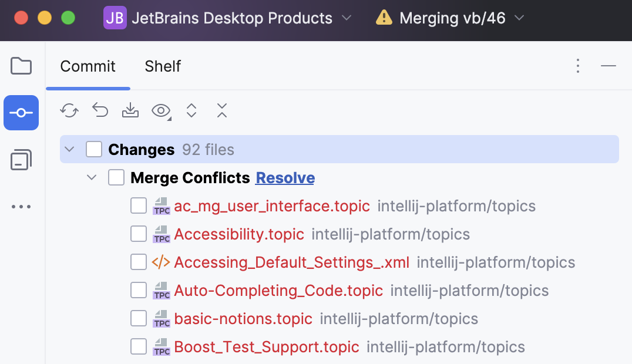The width and height of the screenshot is (632, 364).
Task: Open the diff preview eye icon
Action: click(x=160, y=110)
